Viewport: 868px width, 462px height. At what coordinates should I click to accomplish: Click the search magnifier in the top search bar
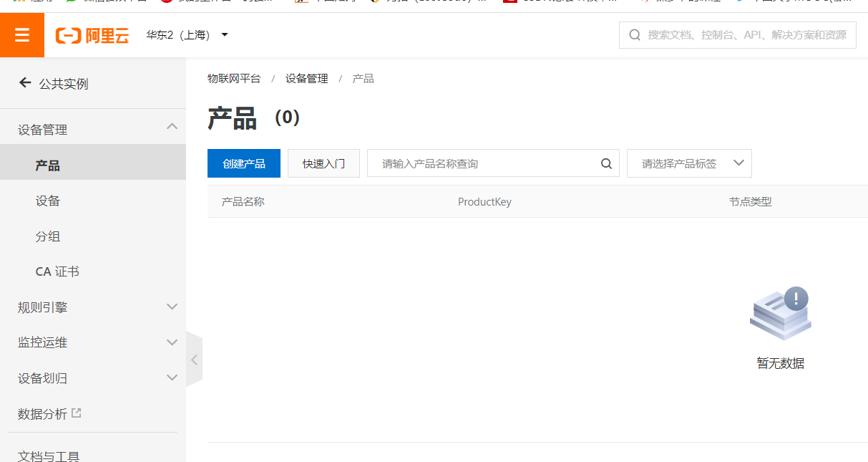coord(634,34)
